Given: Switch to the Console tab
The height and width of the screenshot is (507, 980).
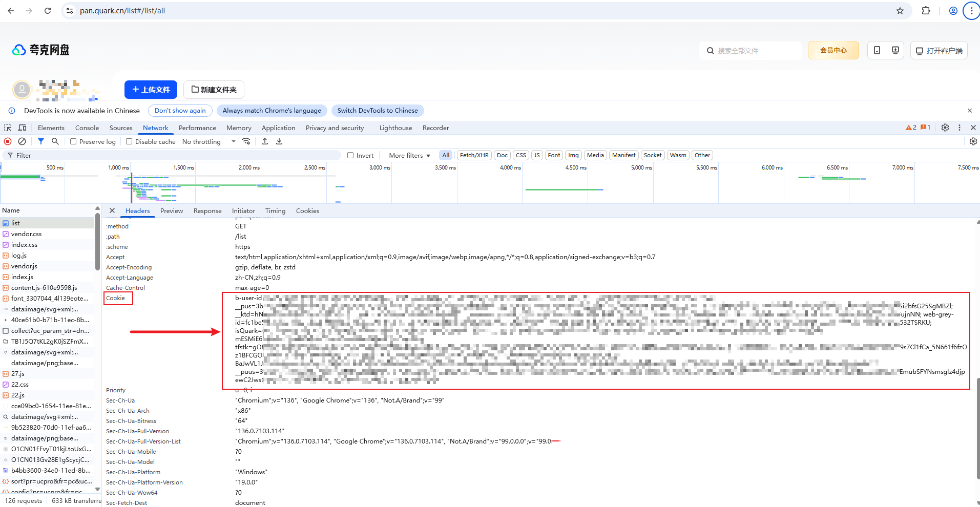Looking at the screenshot, I should pos(87,128).
